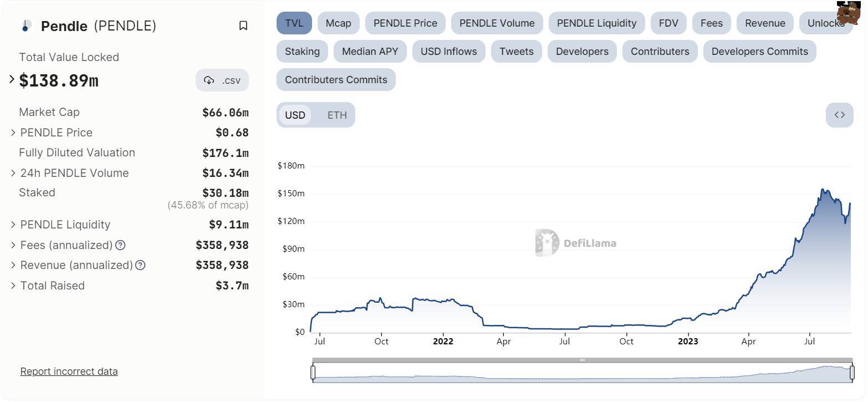
Task: Toggle the Unlocks chart metric
Action: (826, 23)
